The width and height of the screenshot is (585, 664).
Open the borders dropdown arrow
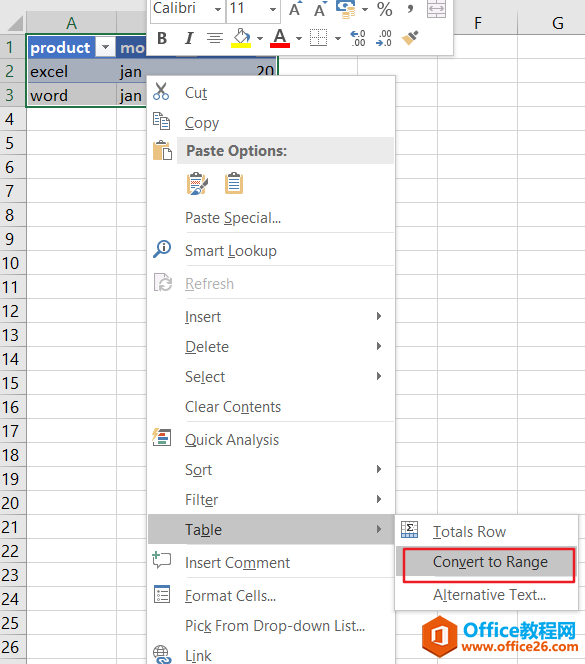pyautogui.click(x=338, y=39)
